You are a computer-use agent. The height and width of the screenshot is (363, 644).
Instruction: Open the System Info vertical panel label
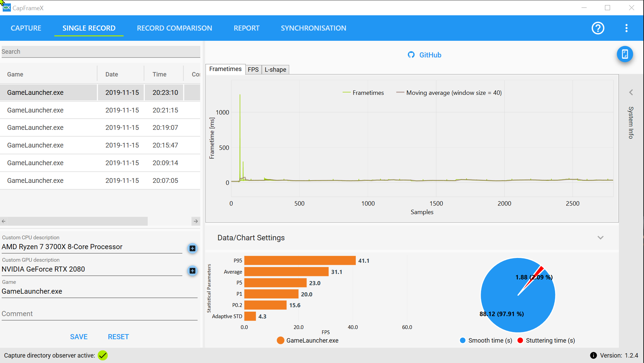tap(631, 122)
